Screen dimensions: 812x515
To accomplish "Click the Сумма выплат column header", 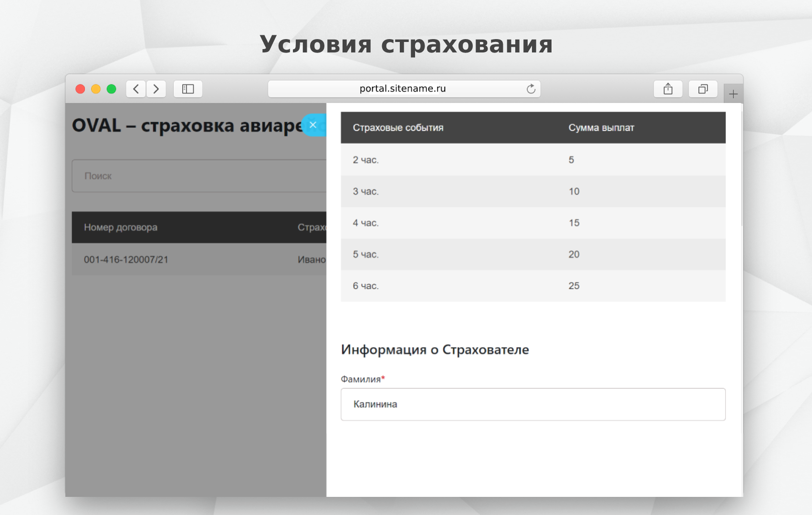I will pyautogui.click(x=601, y=128).
